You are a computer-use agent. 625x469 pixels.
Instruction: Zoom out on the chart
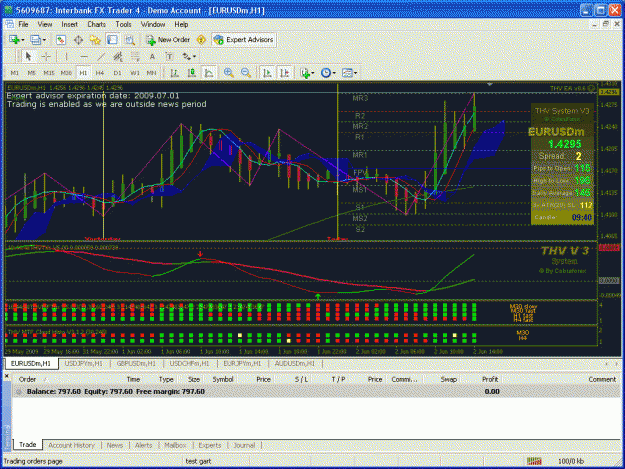246,73
